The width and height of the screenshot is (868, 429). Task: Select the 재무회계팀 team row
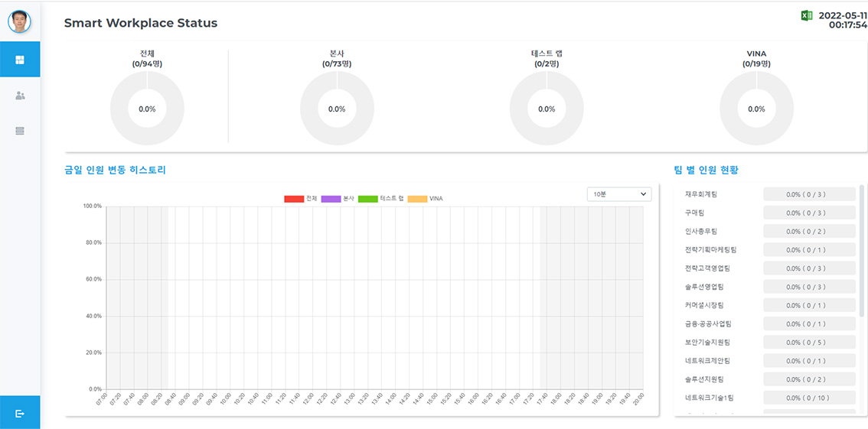(701, 194)
